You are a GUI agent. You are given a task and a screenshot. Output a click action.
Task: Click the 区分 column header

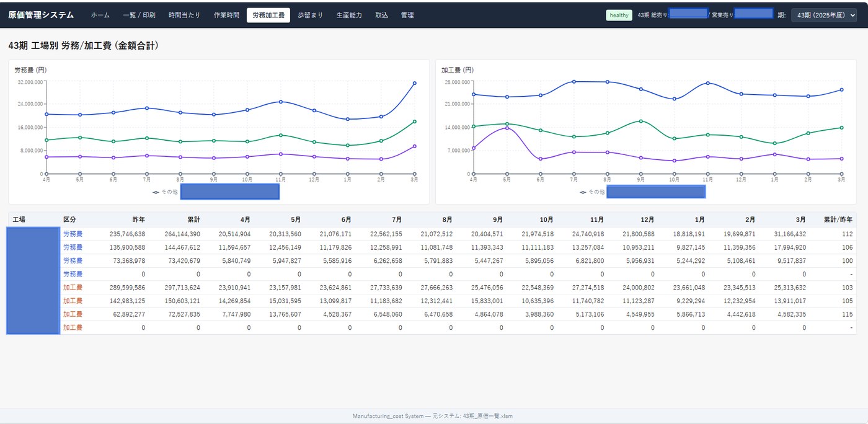(69, 219)
